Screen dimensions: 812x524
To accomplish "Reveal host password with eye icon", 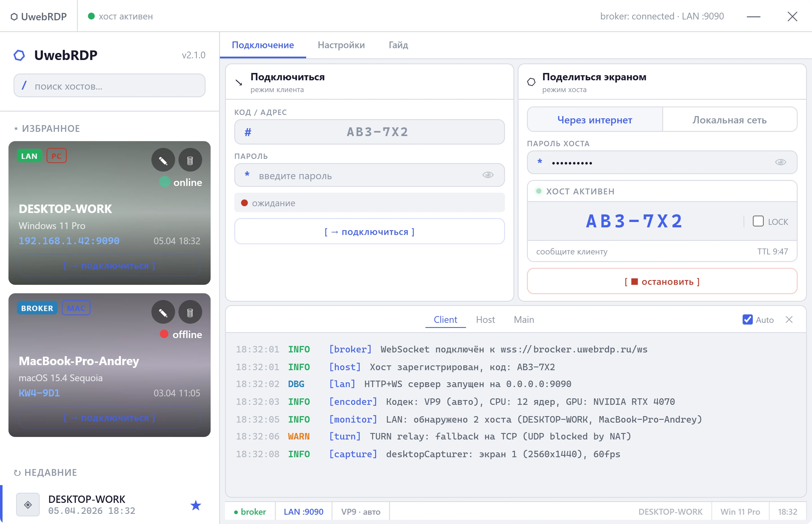I will 780,162.
